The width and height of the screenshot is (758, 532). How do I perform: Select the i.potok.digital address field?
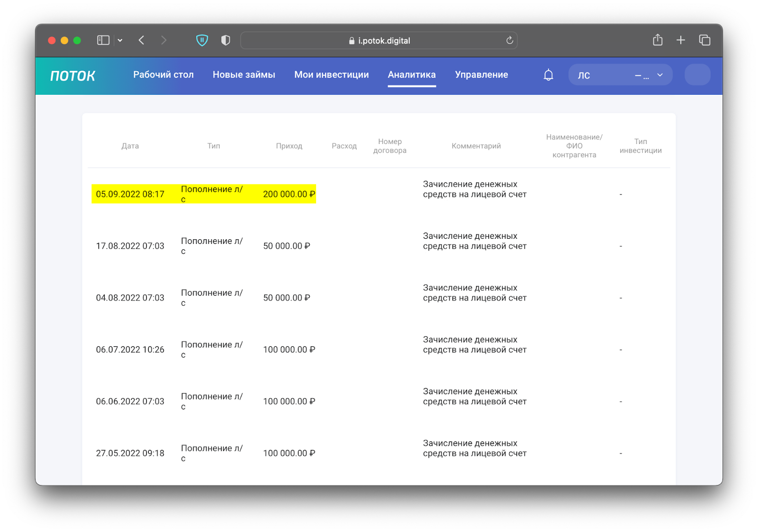(x=379, y=40)
